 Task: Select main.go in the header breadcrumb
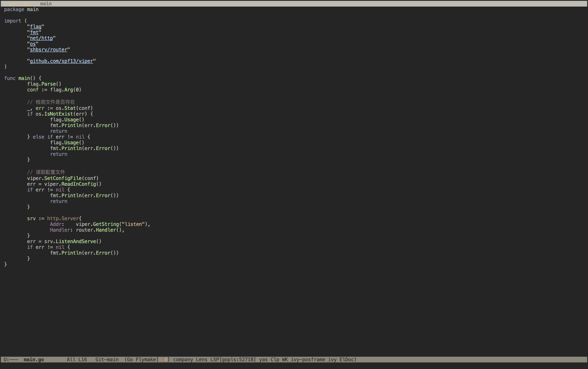(x=19, y=3)
